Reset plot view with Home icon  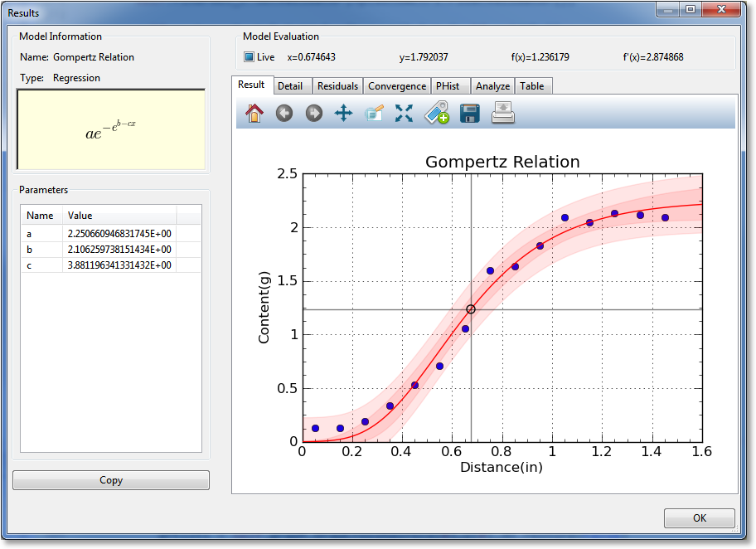pos(254,114)
